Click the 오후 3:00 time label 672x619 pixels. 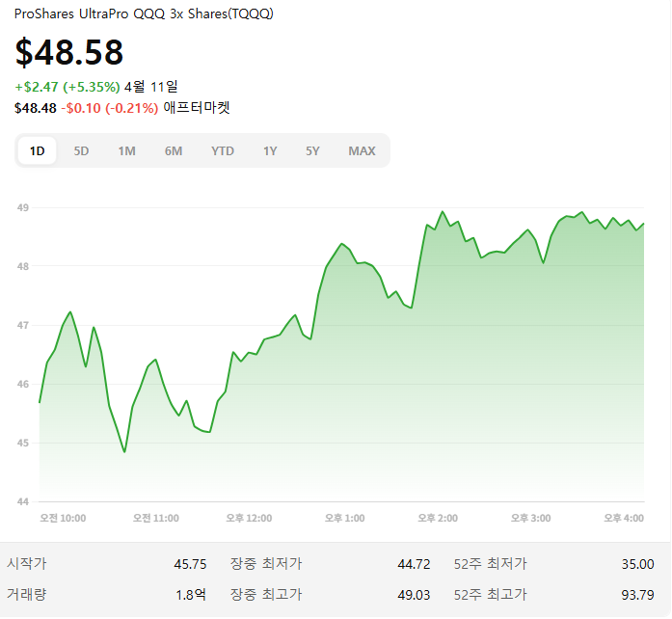coord(530,519)
